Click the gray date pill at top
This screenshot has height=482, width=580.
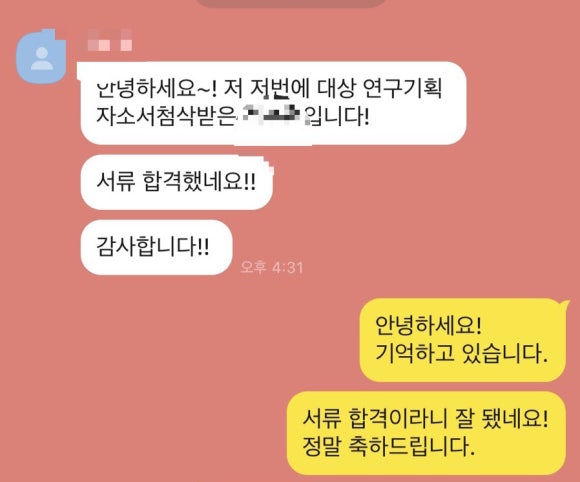coord(291,3)
